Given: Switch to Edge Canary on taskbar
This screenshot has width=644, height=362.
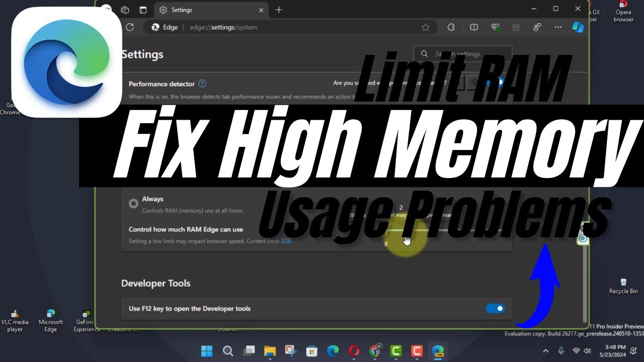Looking at the screenshot, I should click(438, 350).
